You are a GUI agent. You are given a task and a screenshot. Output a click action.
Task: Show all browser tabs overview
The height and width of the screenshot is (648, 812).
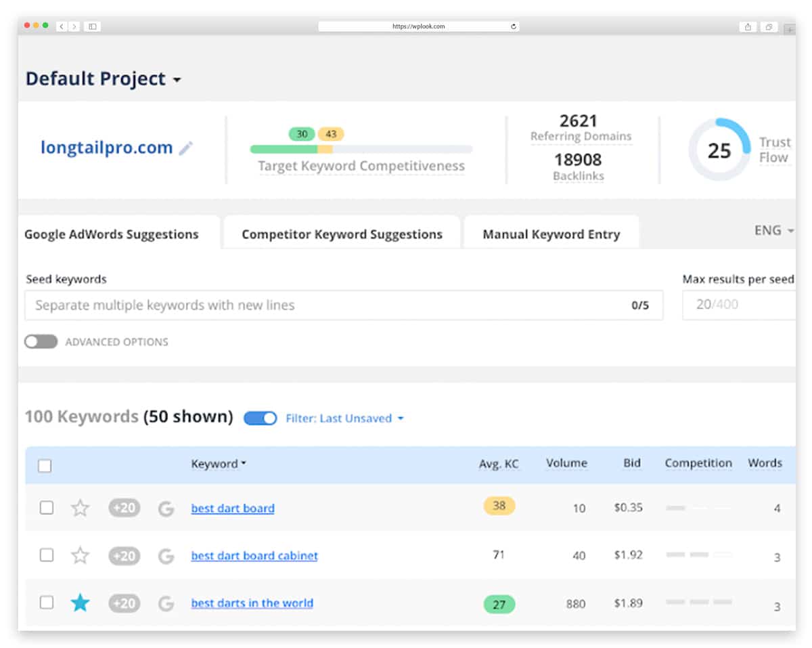769,26
